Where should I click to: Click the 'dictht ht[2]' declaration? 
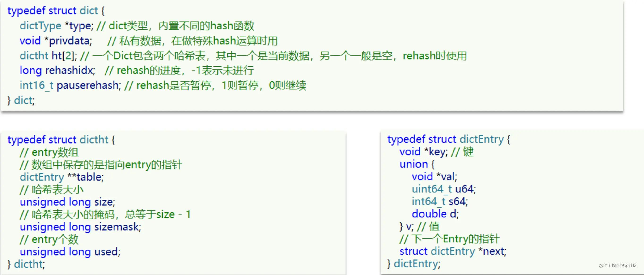tap(48, 56)
